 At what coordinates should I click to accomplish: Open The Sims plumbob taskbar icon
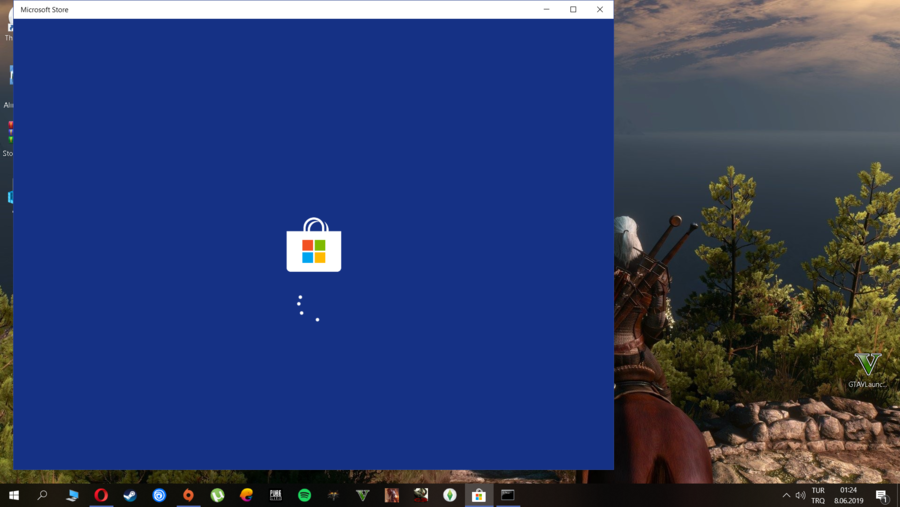pos(449,495)
